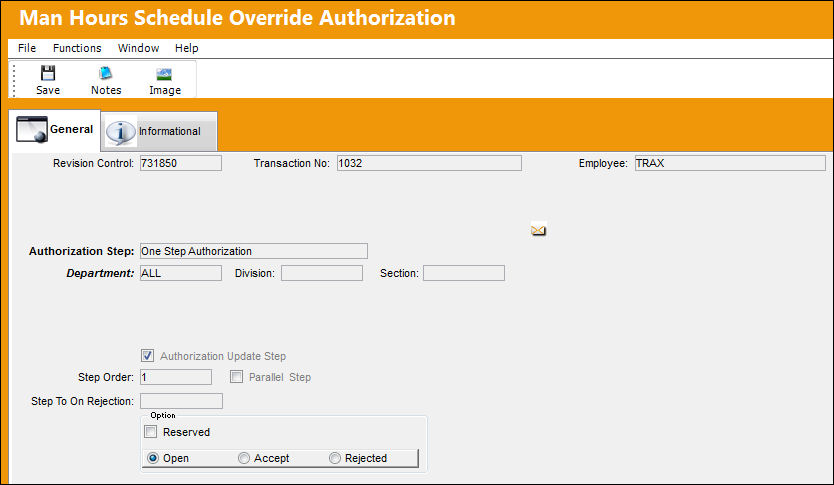The height and width of the screenshot is (485, 834).
Task: Enable the Parallel Step checkbox
Action: tap(236, 377)
